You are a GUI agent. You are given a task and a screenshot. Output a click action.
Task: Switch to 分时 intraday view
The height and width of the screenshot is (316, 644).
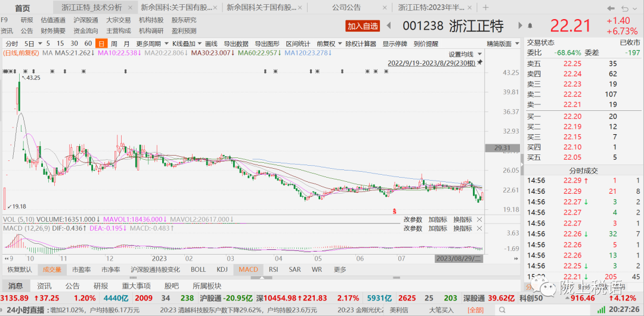(x=12, y=44)
